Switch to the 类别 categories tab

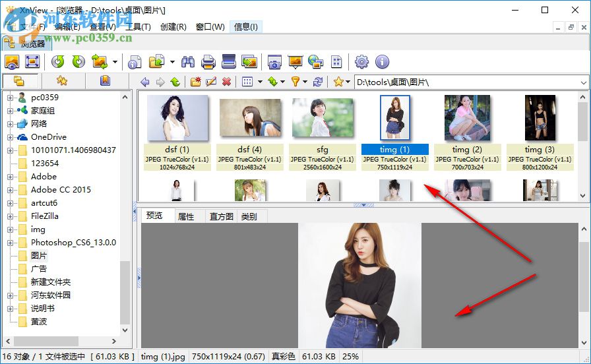(x=249, y=216)
